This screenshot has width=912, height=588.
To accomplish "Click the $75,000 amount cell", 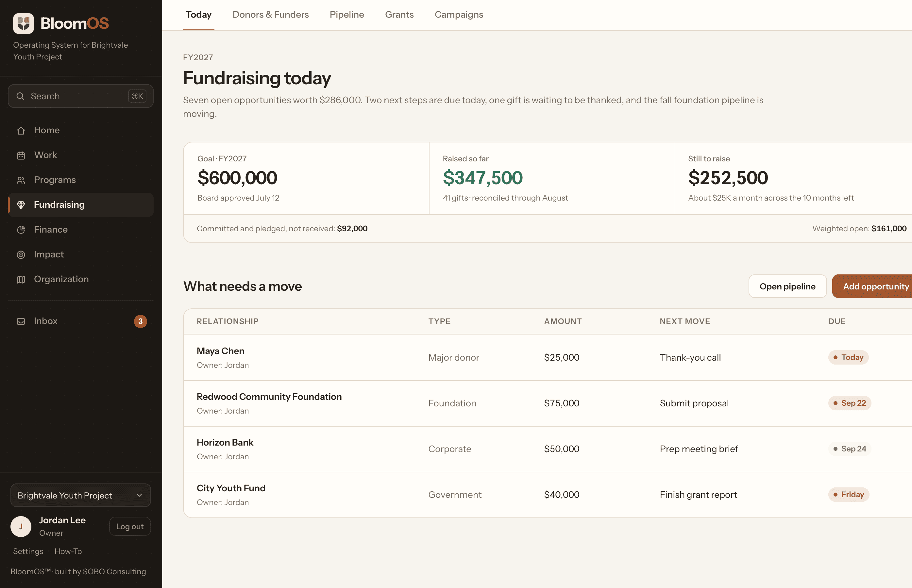I will (x=562, y=403).
